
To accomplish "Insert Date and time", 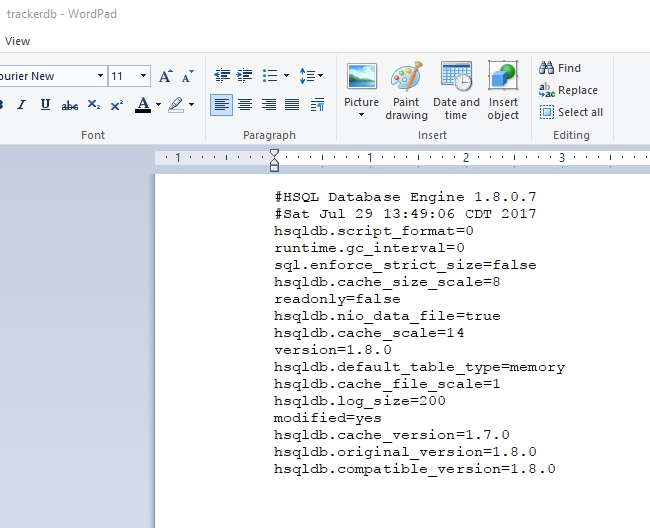I will click(456, 91).
